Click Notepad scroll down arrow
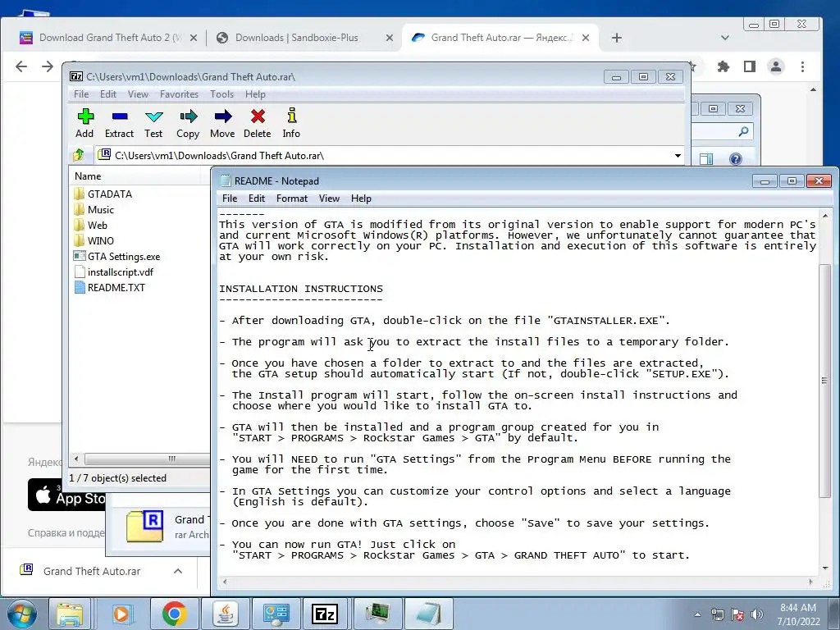This screenshot has height=630, width=840. click(x=825, y=568)
